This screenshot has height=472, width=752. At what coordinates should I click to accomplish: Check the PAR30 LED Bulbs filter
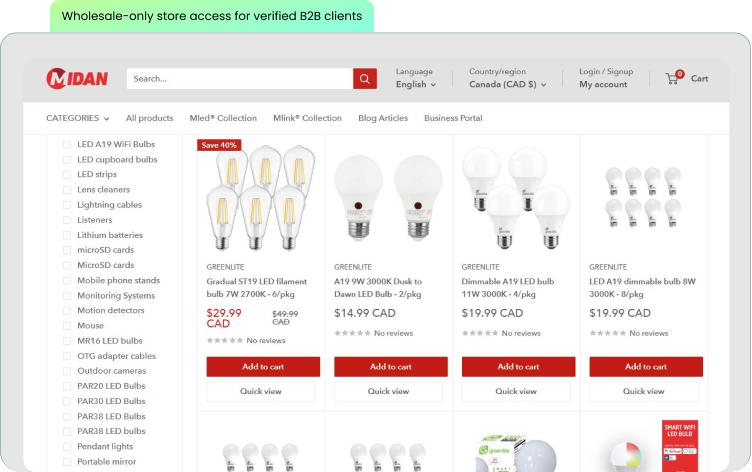click(67, 401)
